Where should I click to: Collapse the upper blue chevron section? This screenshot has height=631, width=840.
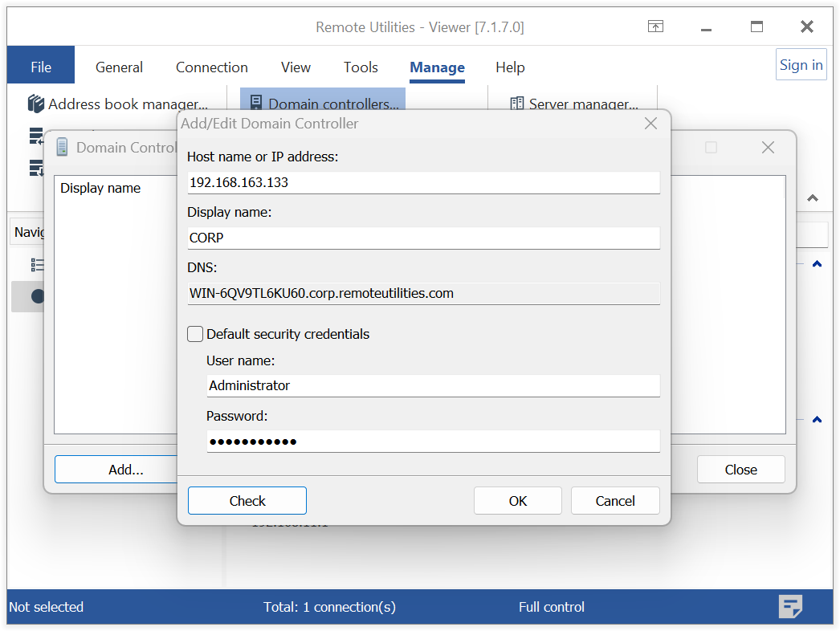coord(817,264)
